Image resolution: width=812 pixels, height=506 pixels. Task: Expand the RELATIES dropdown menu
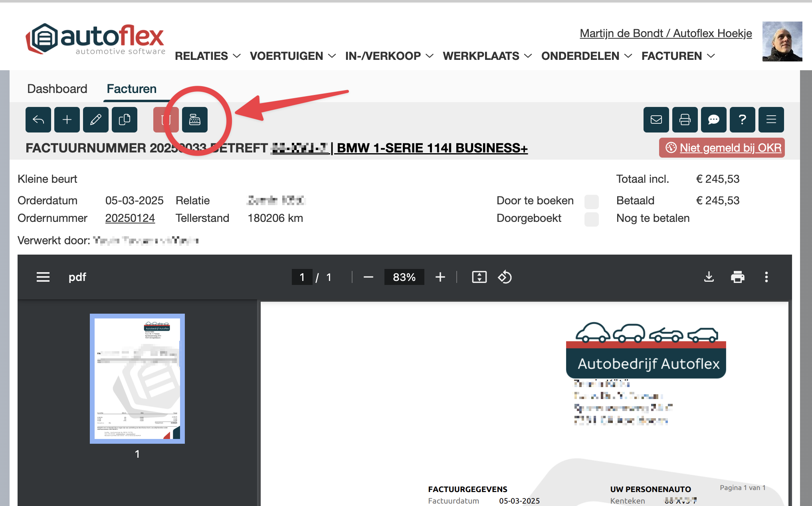pyautogui.click(x=208, y=56)
